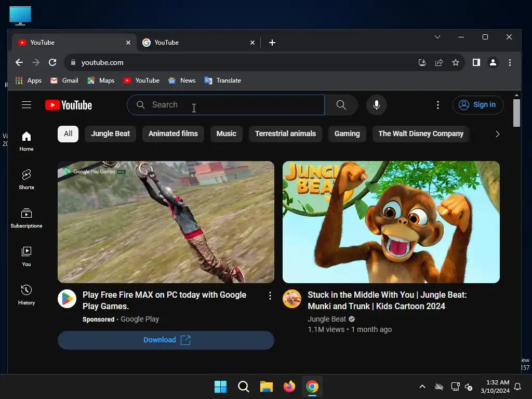Select The Walt Disney Company chip
This screenshot has width=532, height=399.
click(x=421, y=134)
